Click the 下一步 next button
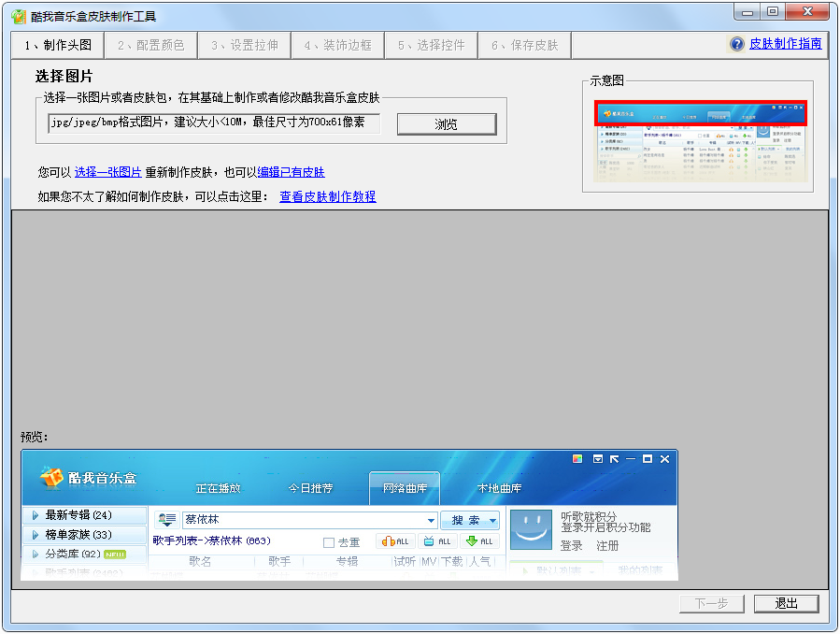Image resolution: width=840 pixels, height=634 pixels. [x=711, y=603]
